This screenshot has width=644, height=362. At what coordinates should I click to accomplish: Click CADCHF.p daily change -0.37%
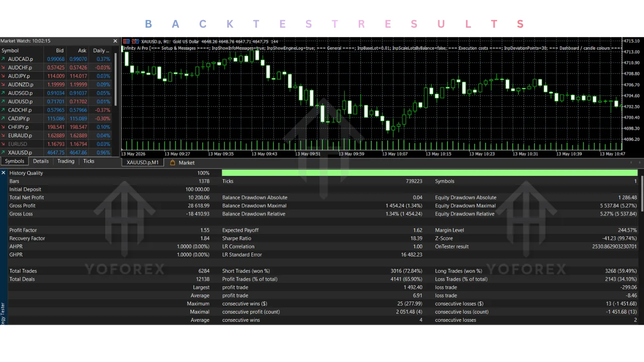103,110
